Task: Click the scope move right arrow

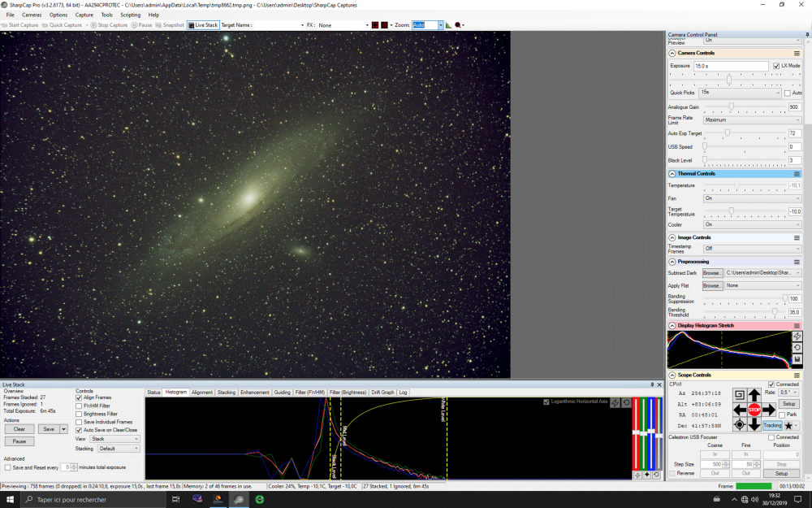Action: 769,410
